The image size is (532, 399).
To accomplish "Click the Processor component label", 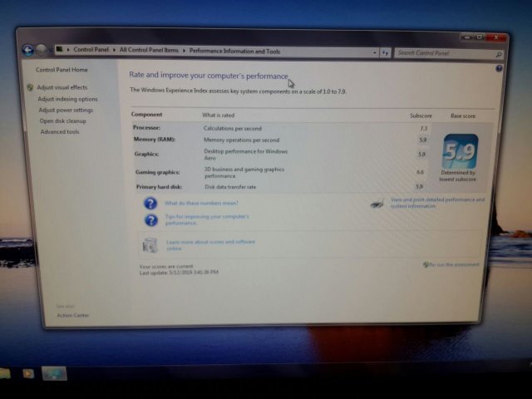I will point(146,127).
